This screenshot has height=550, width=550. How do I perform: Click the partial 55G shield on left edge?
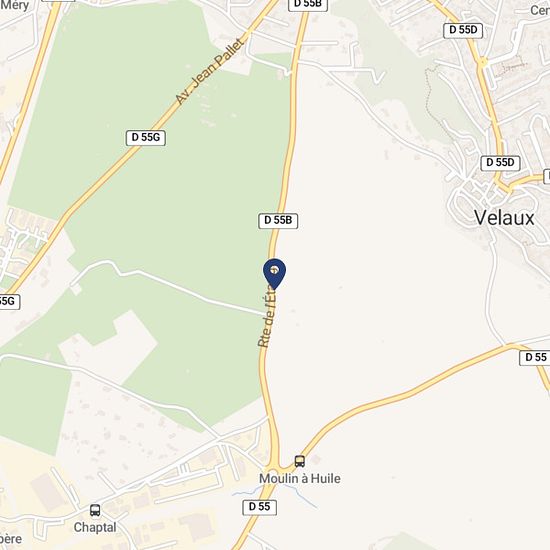point(9,302)
